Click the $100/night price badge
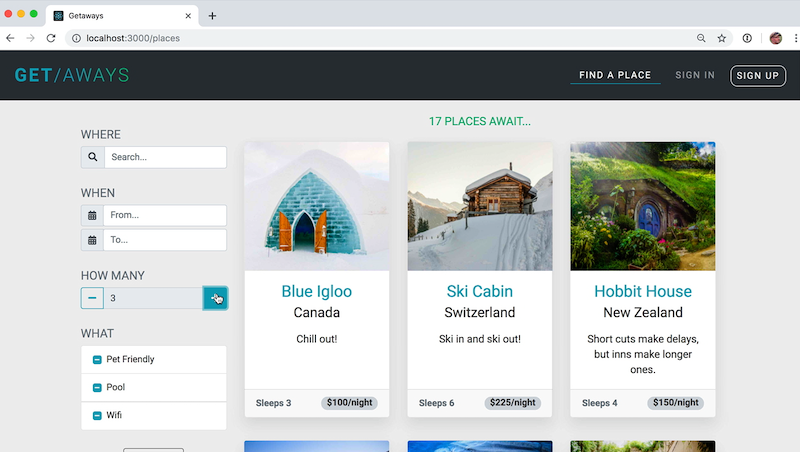This screenshot has width=800, height=452. (349, 403)
